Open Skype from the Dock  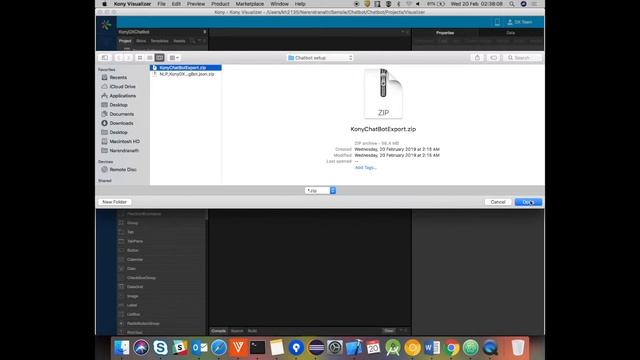click(x=160, y=348)
